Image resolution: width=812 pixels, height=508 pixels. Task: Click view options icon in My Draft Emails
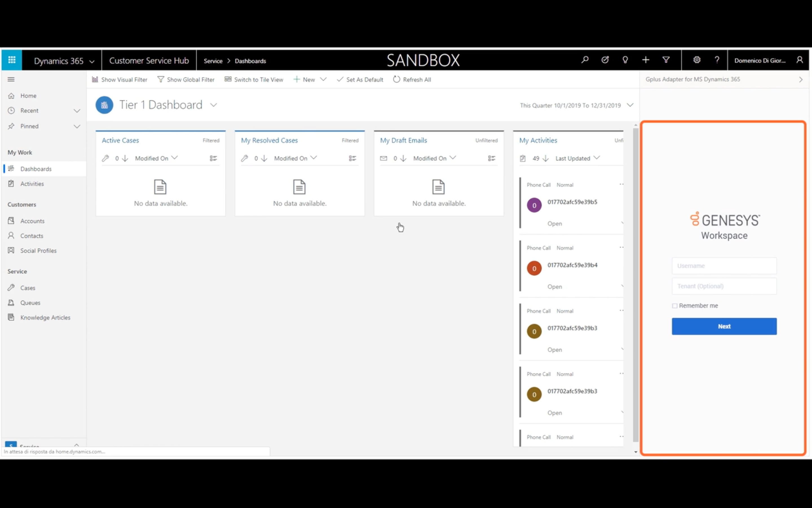[x=491, y=158]
